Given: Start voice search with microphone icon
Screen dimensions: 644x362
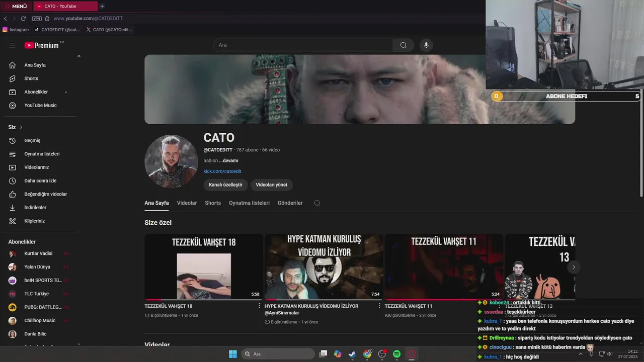Looking at the screenshot, I should tap(426, 45).
